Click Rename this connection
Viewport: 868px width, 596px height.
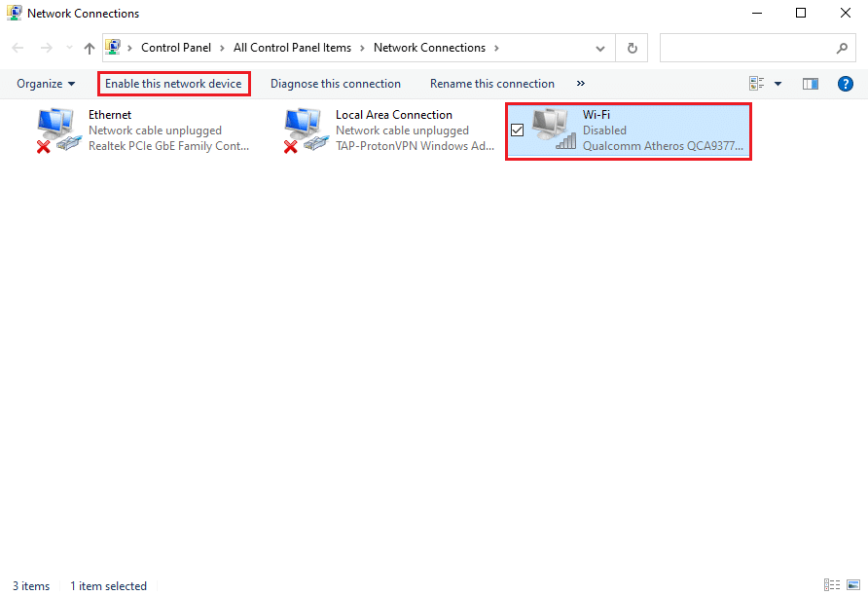tap(492, 84)
